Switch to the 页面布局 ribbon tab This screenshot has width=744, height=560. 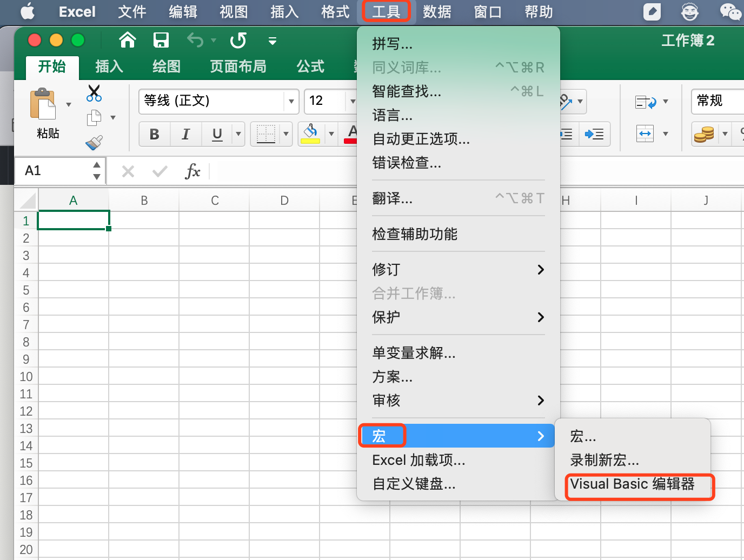238,66
